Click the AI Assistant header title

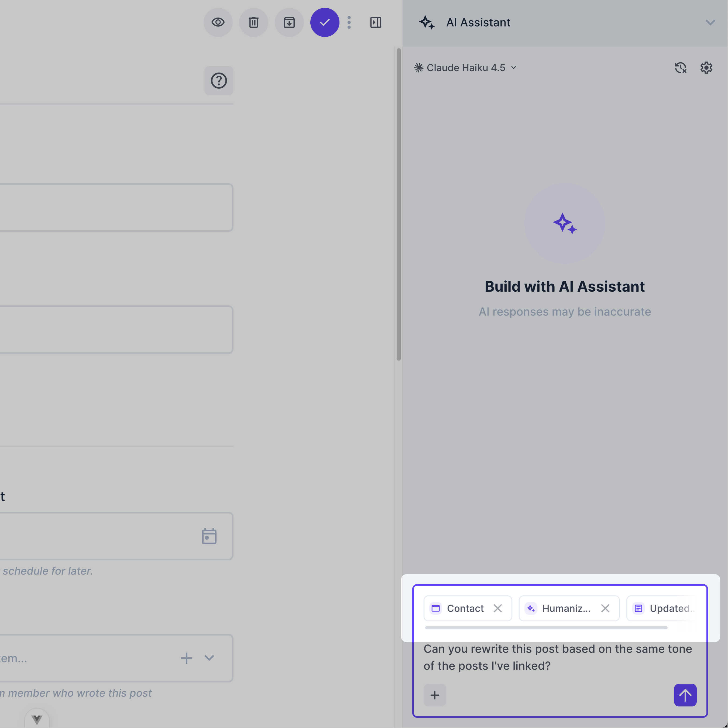(x=478, y=22)
